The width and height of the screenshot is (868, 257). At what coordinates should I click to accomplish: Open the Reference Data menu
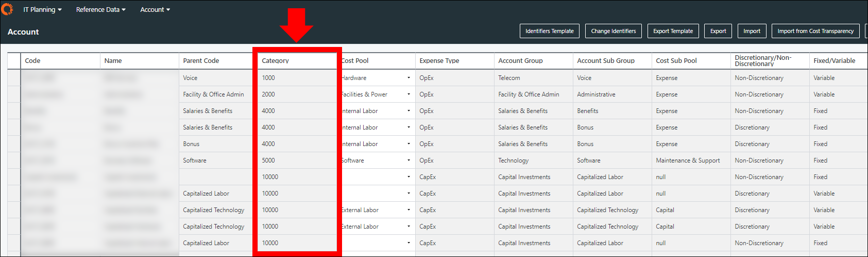(100, 9)
